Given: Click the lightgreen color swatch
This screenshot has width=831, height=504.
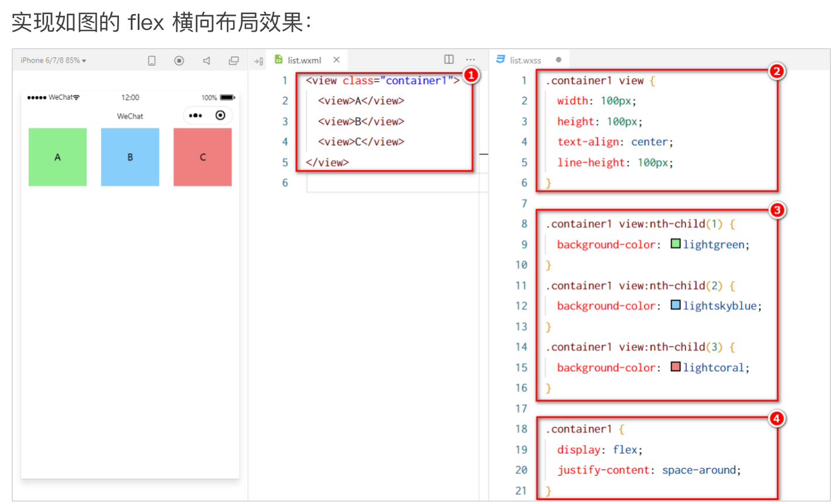Looking at the screenshot, I should [676, 244].
